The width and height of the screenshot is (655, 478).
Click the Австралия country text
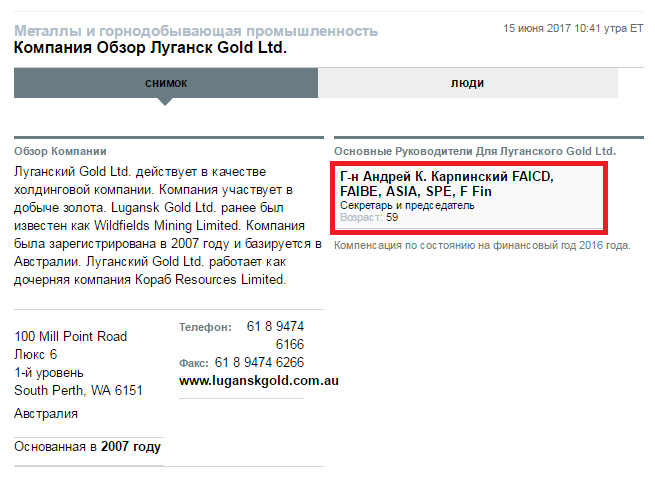[x=46, y=413]
